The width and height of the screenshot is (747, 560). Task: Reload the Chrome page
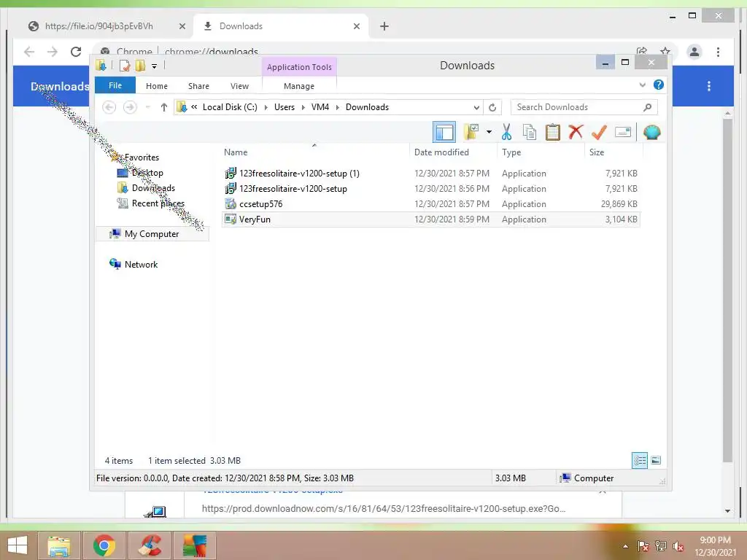76,52
